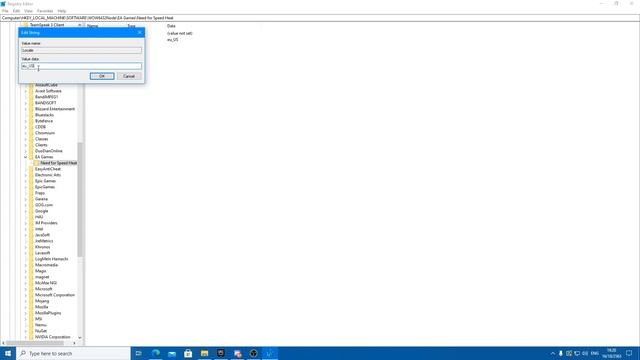Show hidden system tray icons
640x360 pixels.
553,353
